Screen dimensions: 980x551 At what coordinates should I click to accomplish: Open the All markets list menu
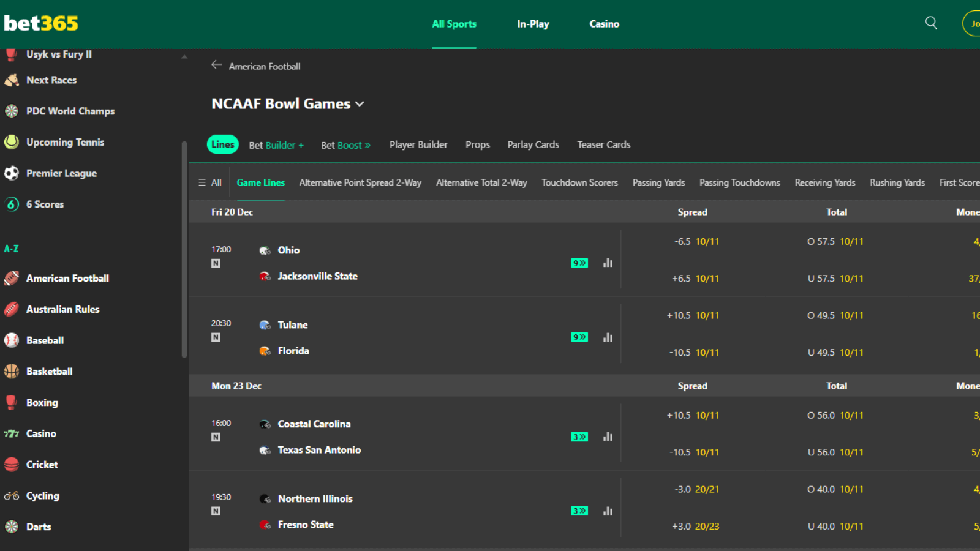pos(210,182)
